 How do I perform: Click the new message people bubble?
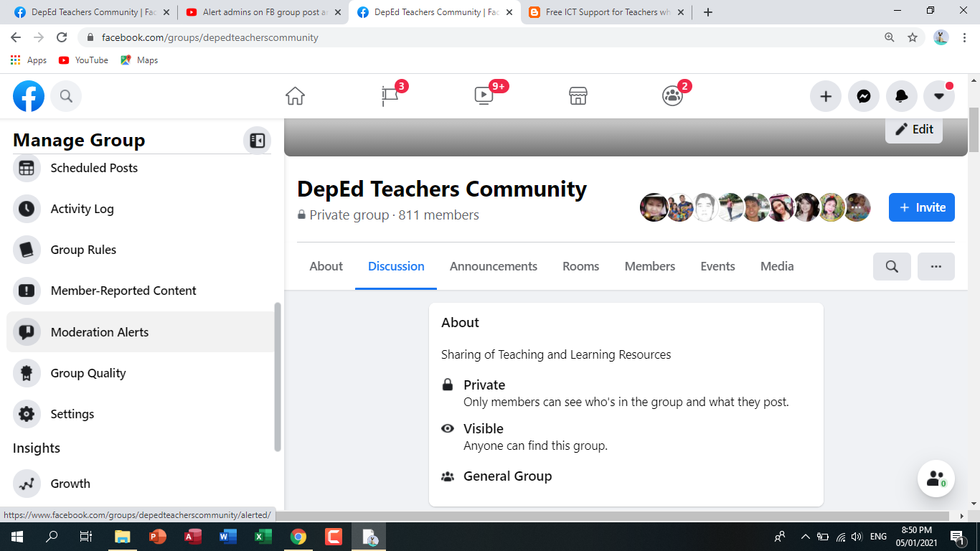(x=936, y=479)
